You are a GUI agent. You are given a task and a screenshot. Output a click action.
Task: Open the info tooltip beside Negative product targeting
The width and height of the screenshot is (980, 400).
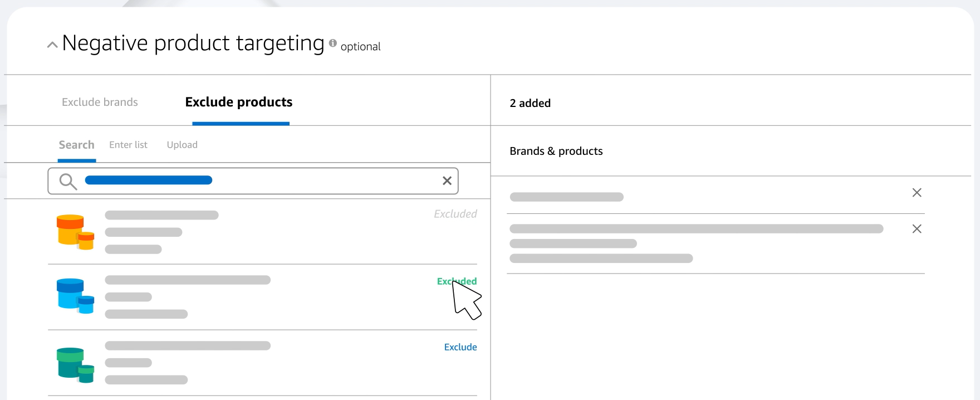(333, 43)
